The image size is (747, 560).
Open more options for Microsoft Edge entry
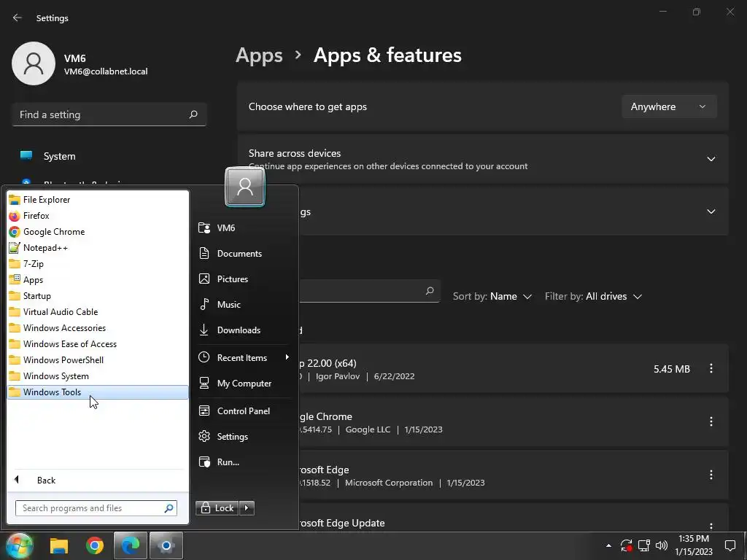[x=711, y=475]
